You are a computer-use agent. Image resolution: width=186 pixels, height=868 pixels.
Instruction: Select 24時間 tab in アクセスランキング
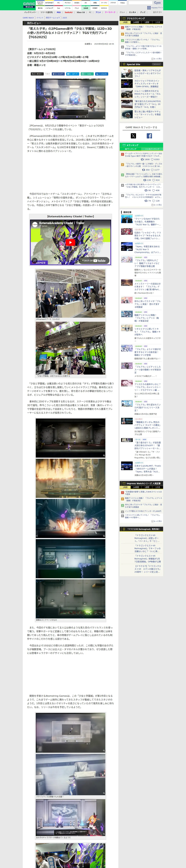[x=136, y=22]
